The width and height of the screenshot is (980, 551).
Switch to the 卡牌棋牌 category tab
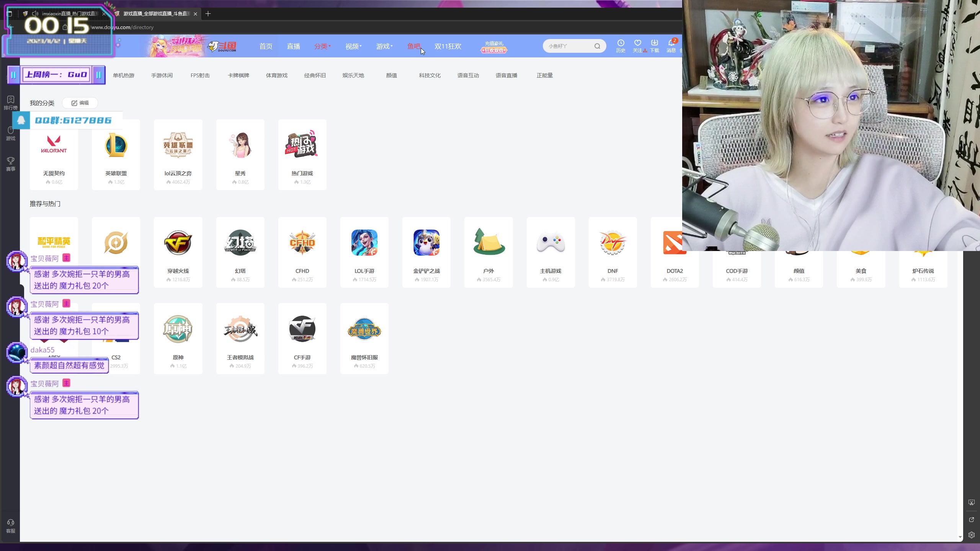[238, 75]
